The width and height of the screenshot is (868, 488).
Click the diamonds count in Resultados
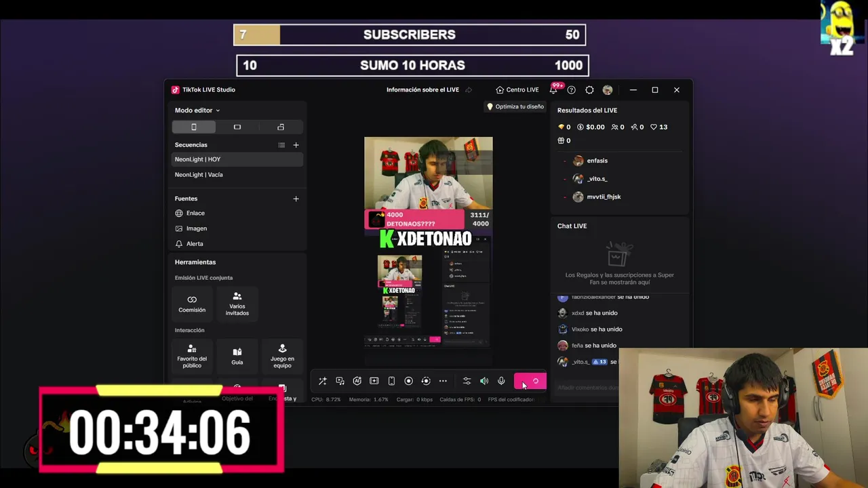(564, 127)
